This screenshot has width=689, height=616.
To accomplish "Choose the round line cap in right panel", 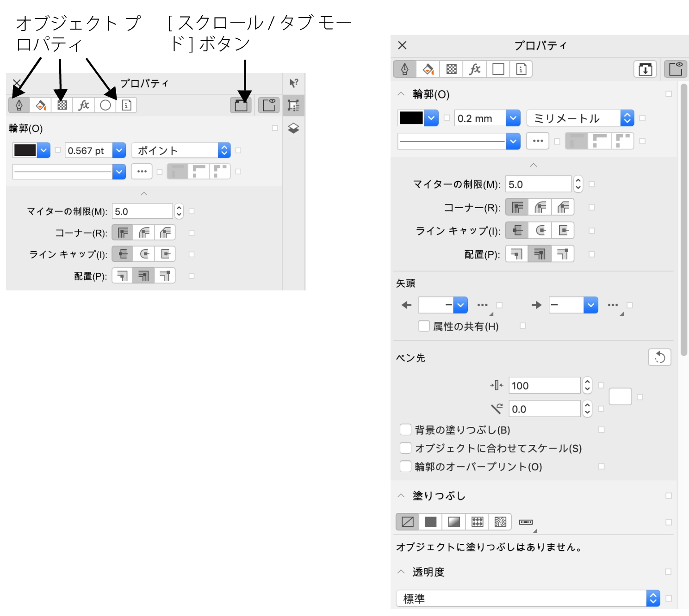I will 540,230.
